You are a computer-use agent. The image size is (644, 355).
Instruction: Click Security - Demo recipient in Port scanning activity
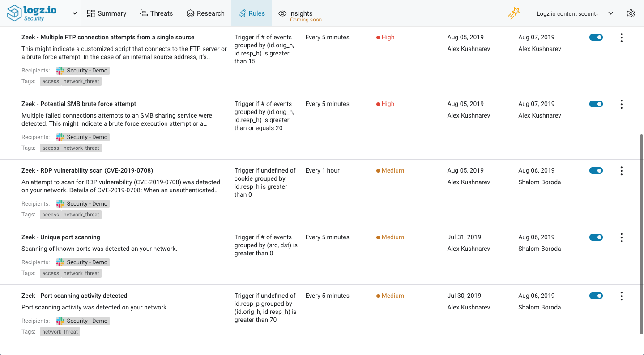pos(83,321)
